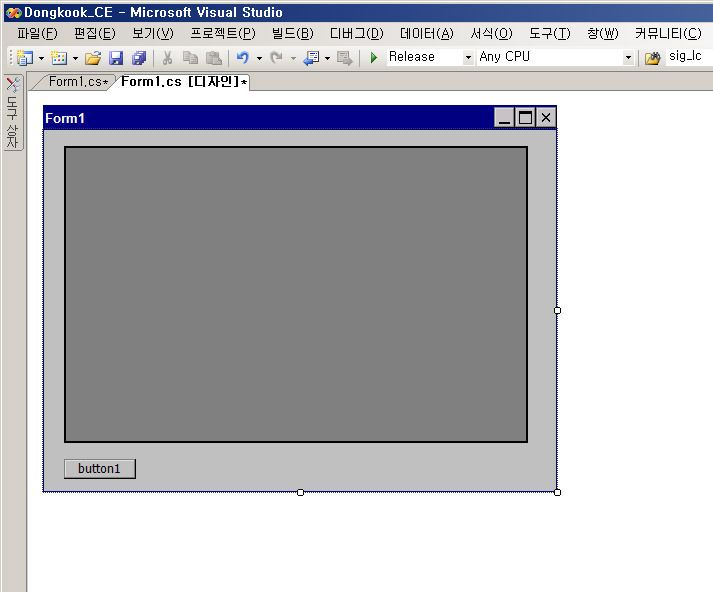Open the 서식(O) menu
713x592 pixels.
491,34
